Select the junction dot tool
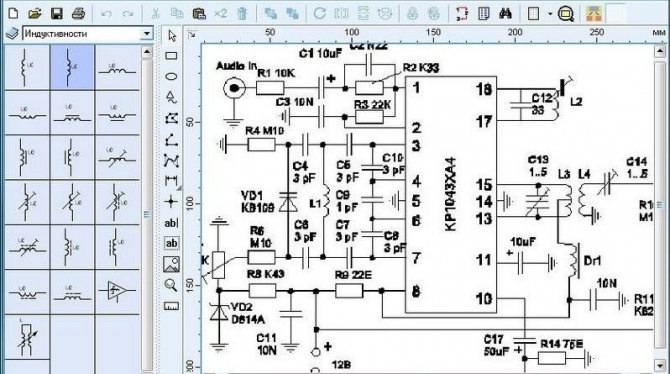The width and height of the screenshot is (670, 374). (171, 201)
